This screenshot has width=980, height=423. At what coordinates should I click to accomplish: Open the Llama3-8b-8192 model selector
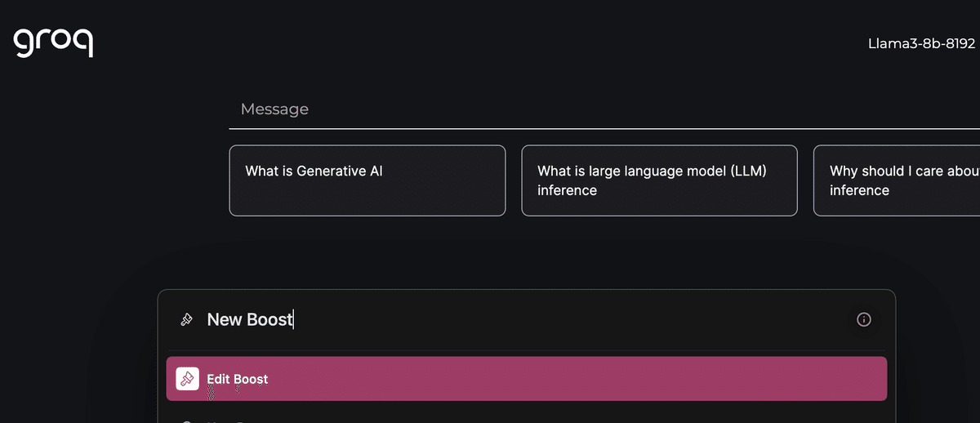point(921,43)
